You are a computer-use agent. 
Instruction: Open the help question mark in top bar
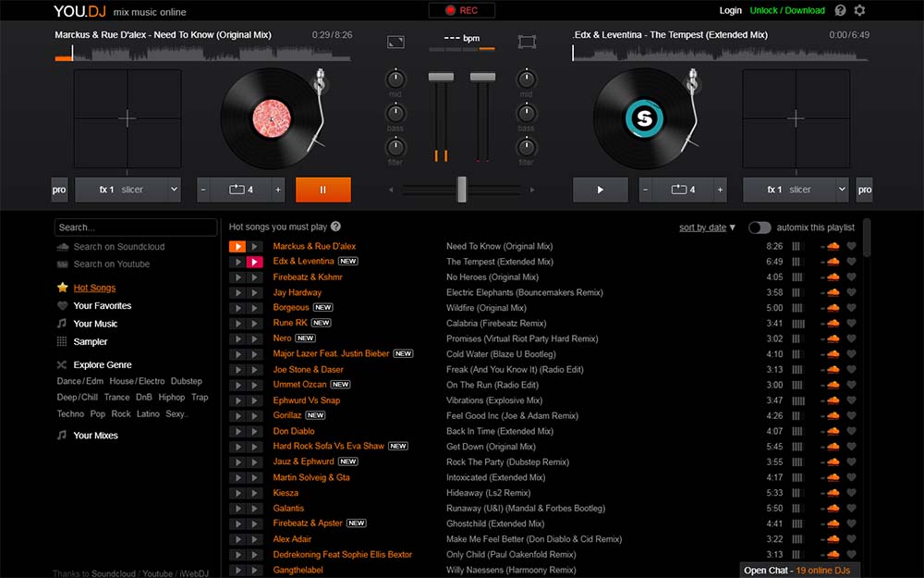(840, 10)
